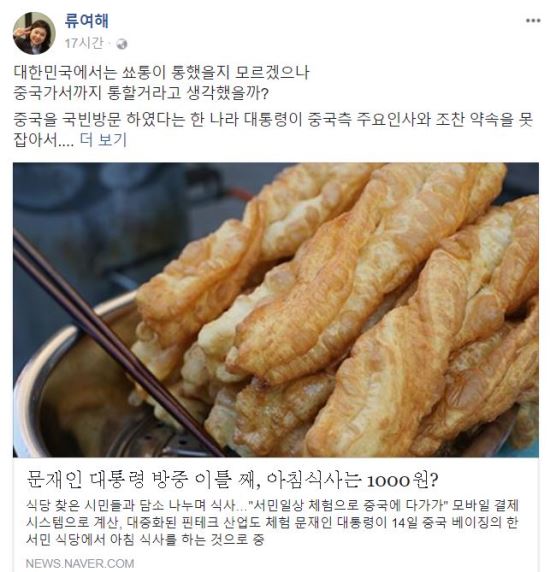Open the three-dot post options menu
The height and width of the screenshot is (572, 550).
[533, 21]
